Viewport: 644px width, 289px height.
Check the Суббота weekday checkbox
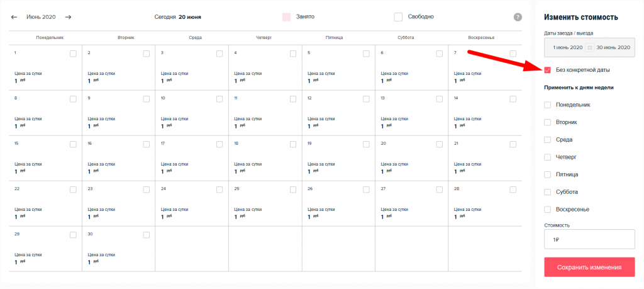548,191
